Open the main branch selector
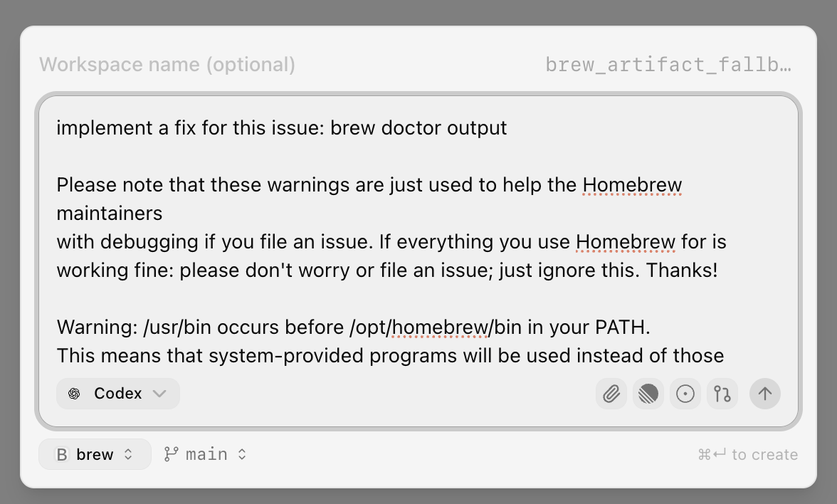837x504 pixels. [205, 453]
